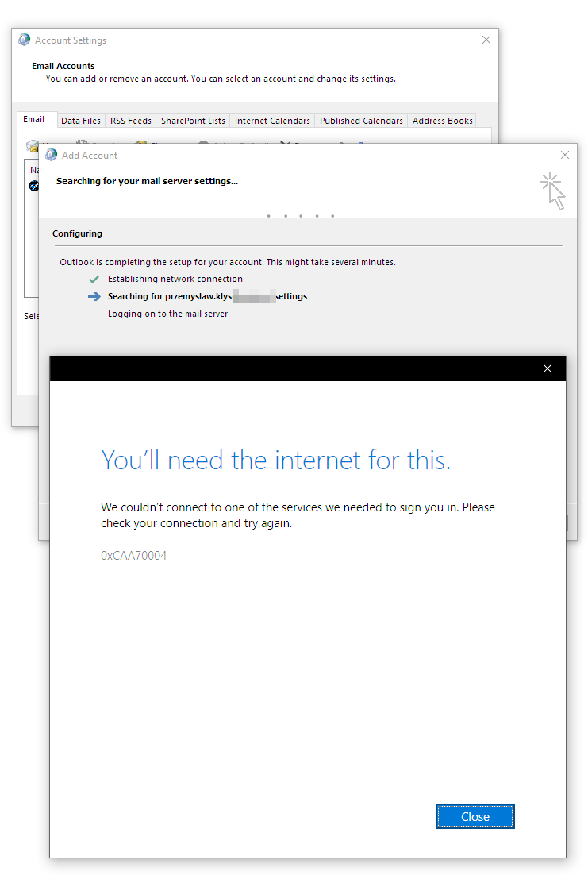Screen dimensions: 588x879
Task: Open the RSS Feeds tab
Action: (130, 121)
